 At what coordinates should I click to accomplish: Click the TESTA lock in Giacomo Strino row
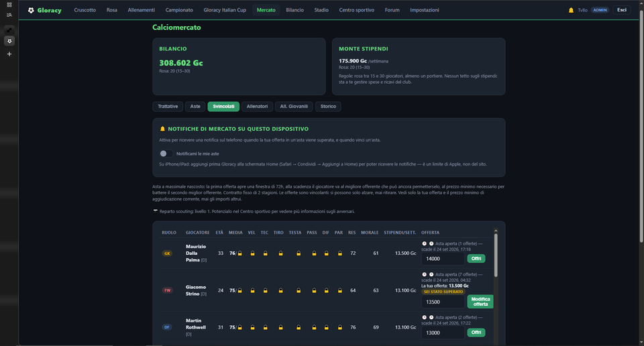coord(299,290)
